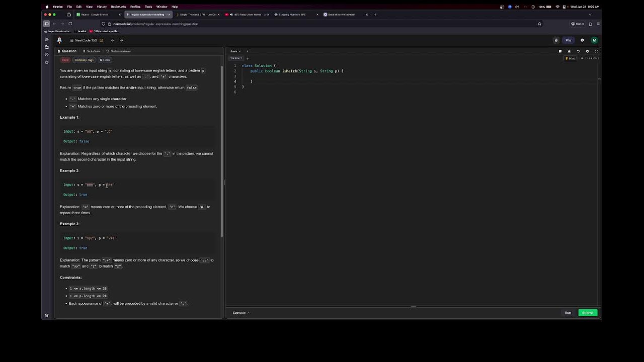The image size is (644, 362).
Task: Click the Hint button above editor
Action: click(570, 58)
